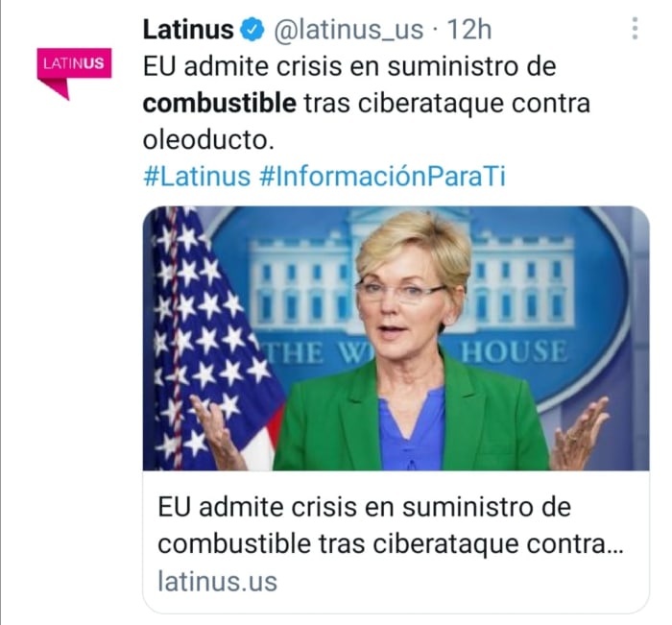Click the @latinus_us handle
The height and width of the screenshot is (625, 672).
348,30
